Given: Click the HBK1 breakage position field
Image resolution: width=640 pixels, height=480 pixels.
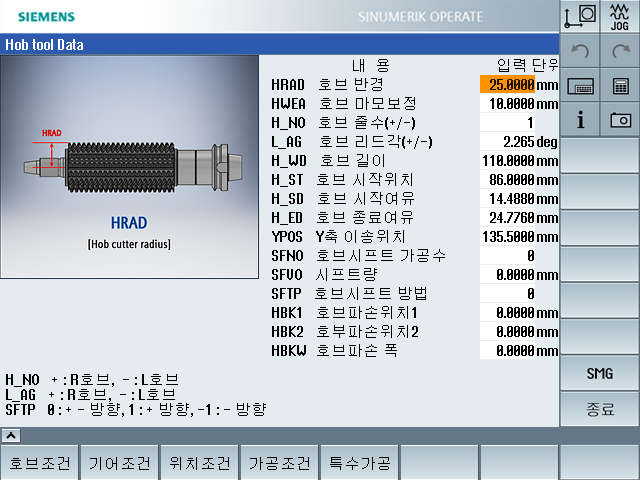Looking at the screenshot, I should [x=507, y=312].
